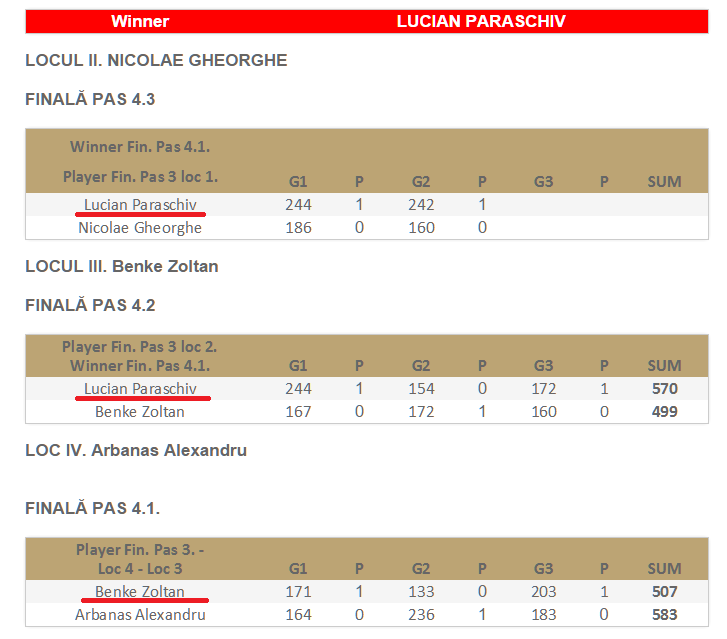Click G3 column header in Pas 4.2 table

[x=543, y=366]
